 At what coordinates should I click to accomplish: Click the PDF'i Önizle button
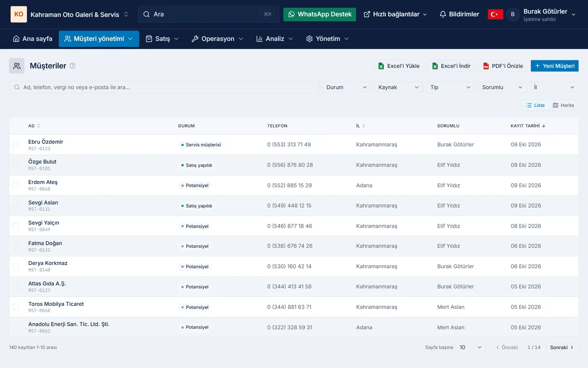[503, 66]
